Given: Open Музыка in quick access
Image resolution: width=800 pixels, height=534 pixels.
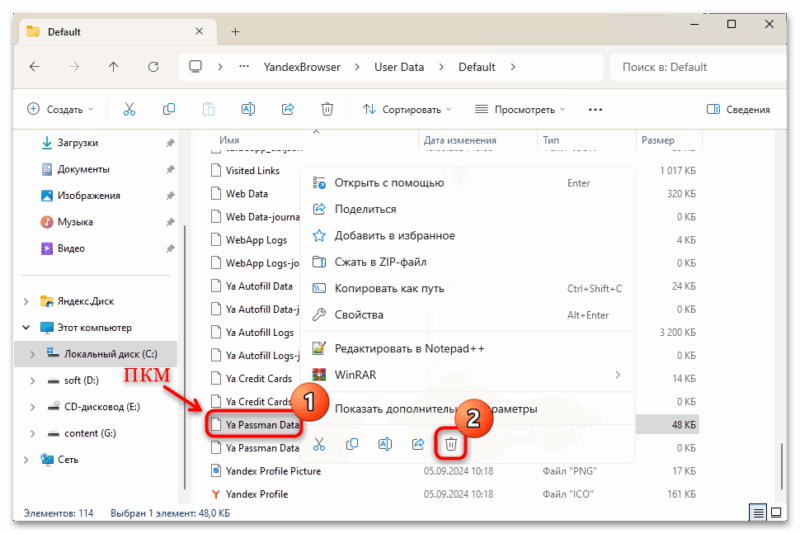Looking at the screenshot, I should click(74, 222).
